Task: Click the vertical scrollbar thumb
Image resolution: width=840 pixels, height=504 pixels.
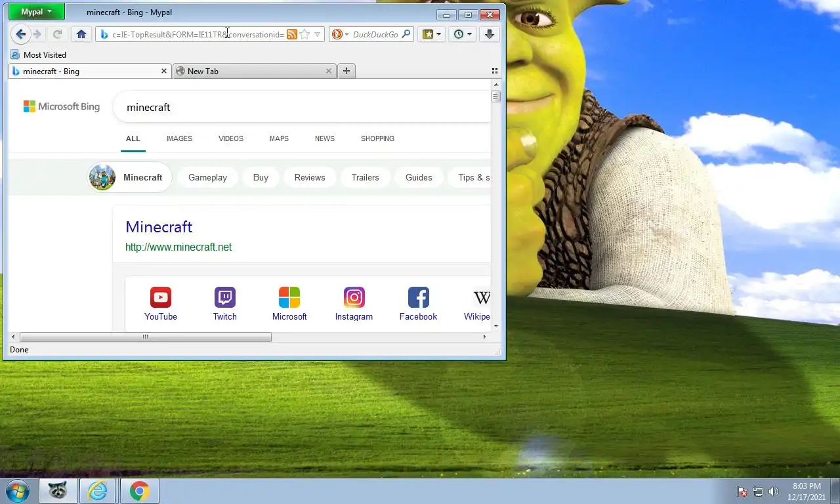Action: pyautogui.click(x=496, y=96)
